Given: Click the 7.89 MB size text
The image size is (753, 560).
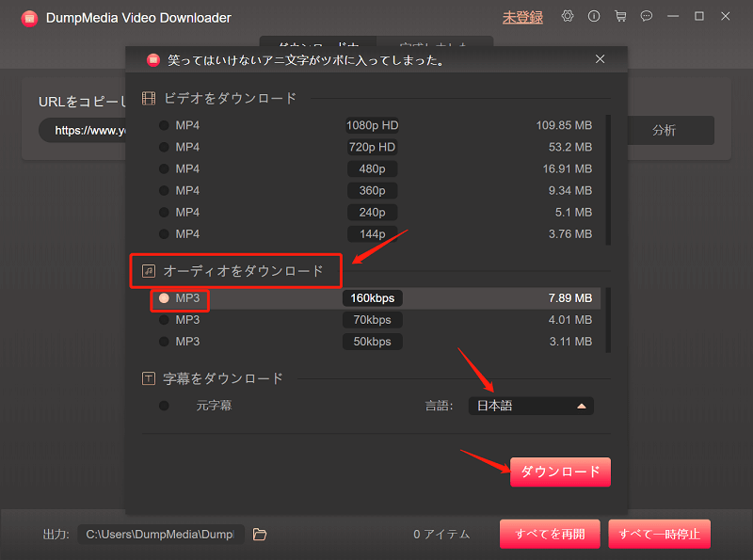Looking at the screenshot, I should (570, 298).
